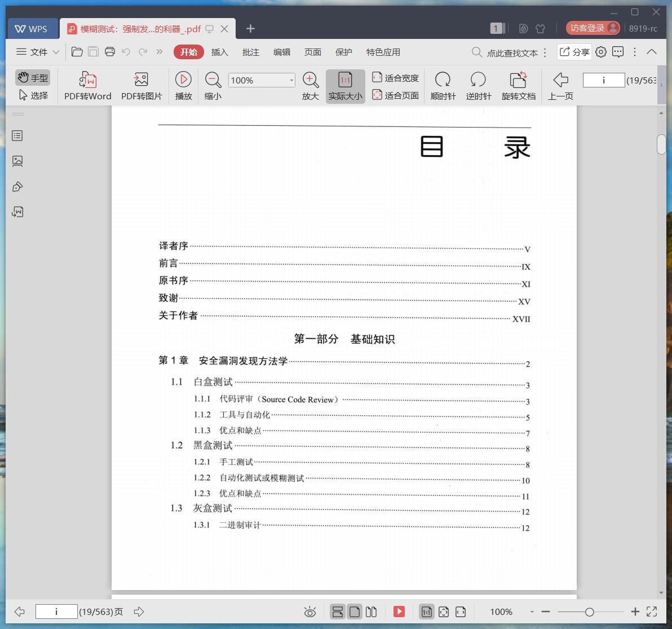Image resolution: width=672 pixels, height=629 pixels.
Task: Go to previous page (上一页)
Action: coord(560,86)
